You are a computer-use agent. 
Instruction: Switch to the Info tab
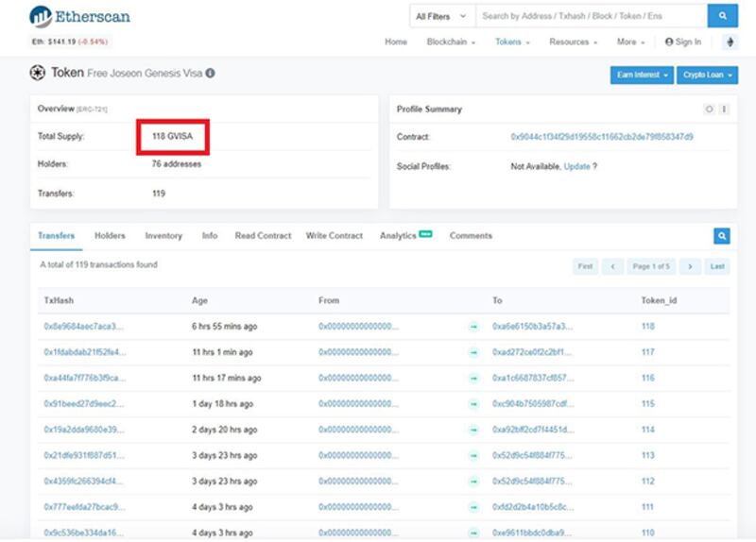[210, 235]
